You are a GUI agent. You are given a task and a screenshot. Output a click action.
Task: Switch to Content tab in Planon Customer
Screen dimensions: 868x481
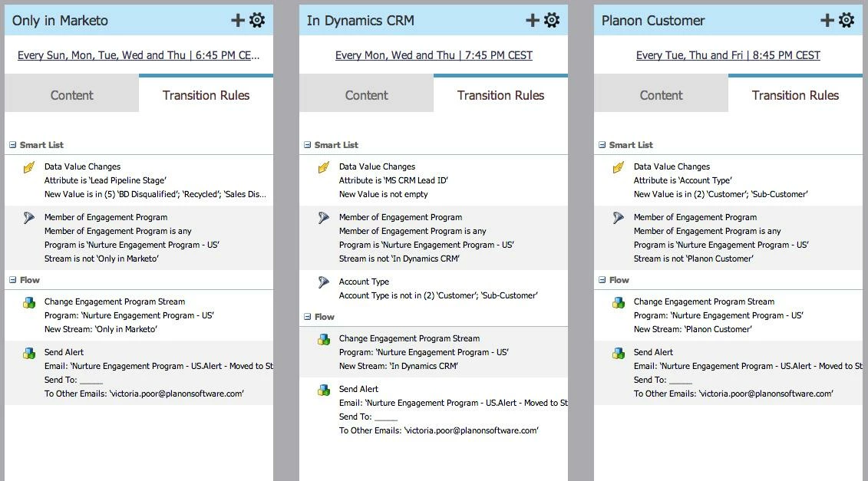coord(661,94)
